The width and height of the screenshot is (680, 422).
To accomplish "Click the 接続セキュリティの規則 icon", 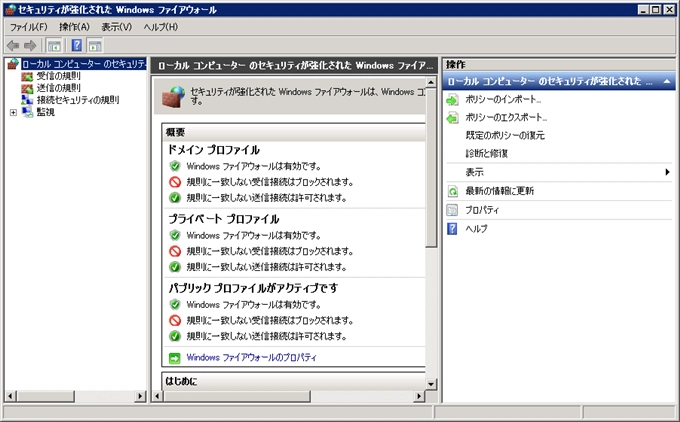I will 27,100.
